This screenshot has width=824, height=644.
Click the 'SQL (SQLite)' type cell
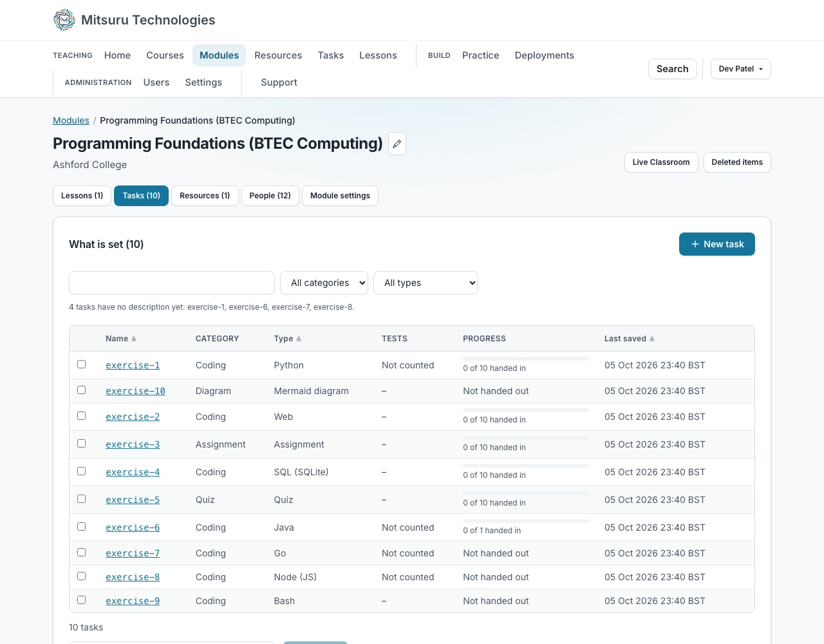click(301, 472)
